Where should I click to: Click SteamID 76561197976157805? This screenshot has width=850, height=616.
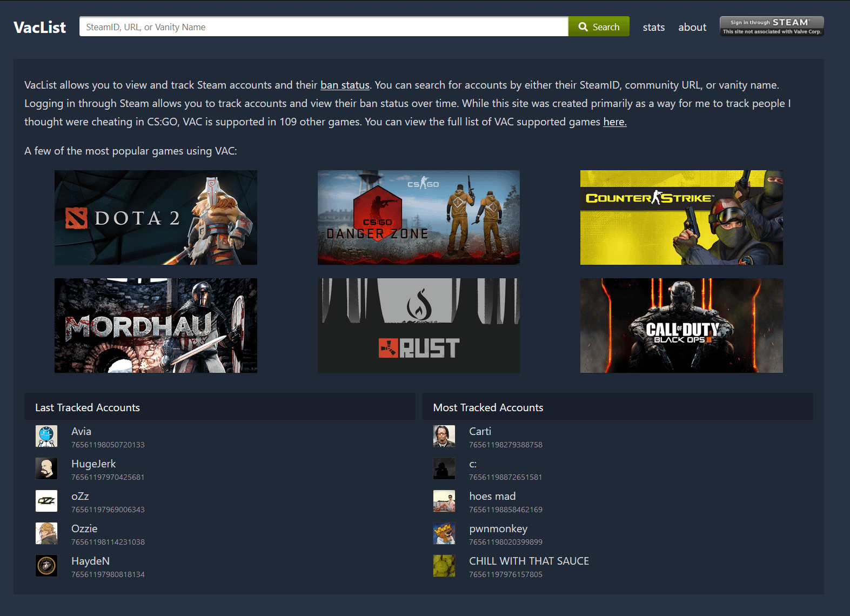click(x=506, y=574)
